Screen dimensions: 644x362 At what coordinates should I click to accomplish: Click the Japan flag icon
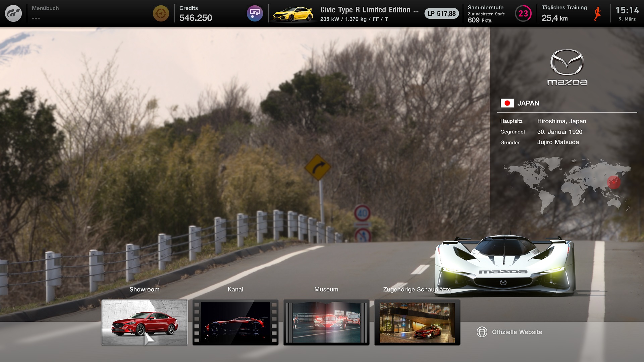[507, 103]
